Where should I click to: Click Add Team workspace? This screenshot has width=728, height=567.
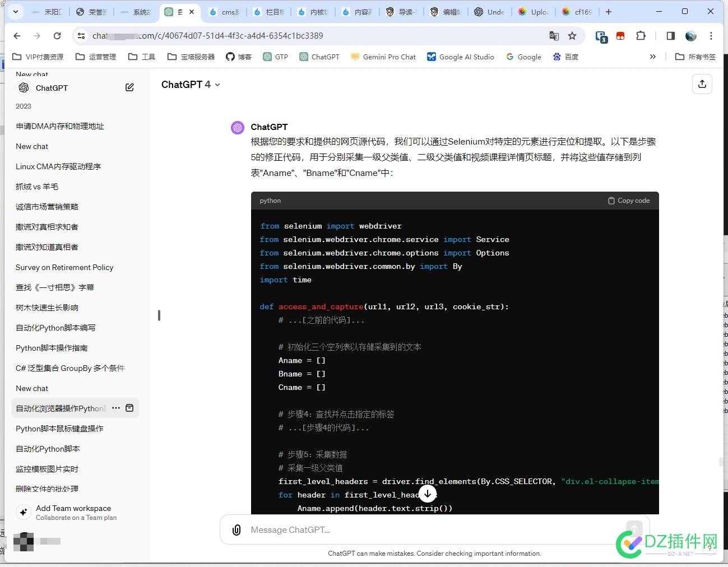(75, 512)
